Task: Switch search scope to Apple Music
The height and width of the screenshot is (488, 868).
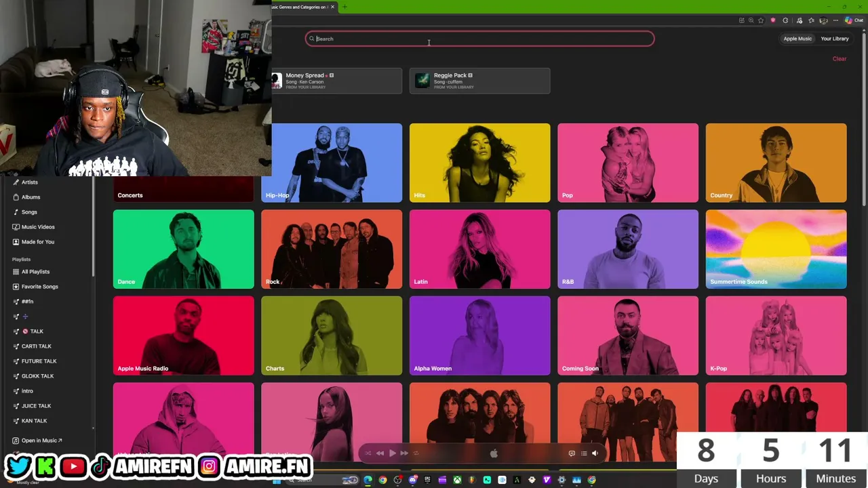Action: 797,39
